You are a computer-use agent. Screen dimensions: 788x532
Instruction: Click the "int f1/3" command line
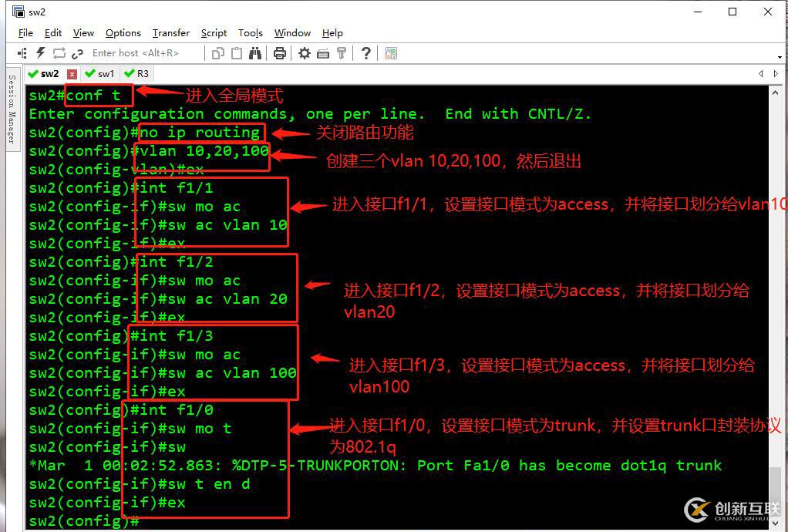120,336
